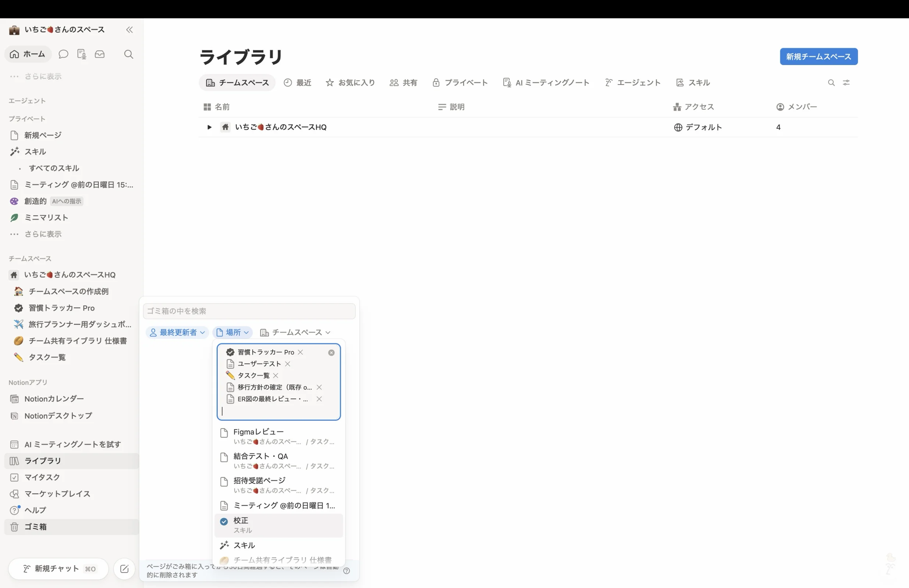
Task: Switch to 共有 tab
Action: [x=403, y=83]
